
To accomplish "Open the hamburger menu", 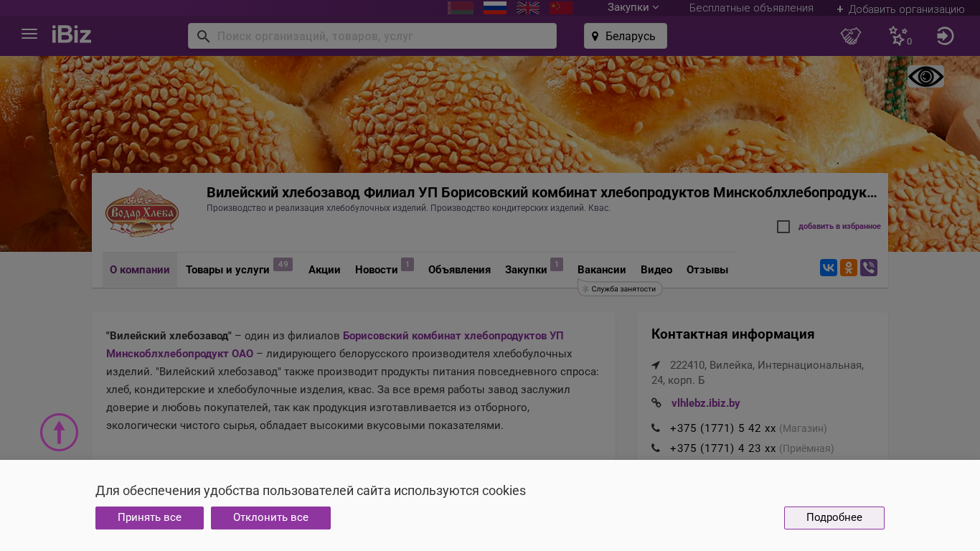I will pos(29,34).
